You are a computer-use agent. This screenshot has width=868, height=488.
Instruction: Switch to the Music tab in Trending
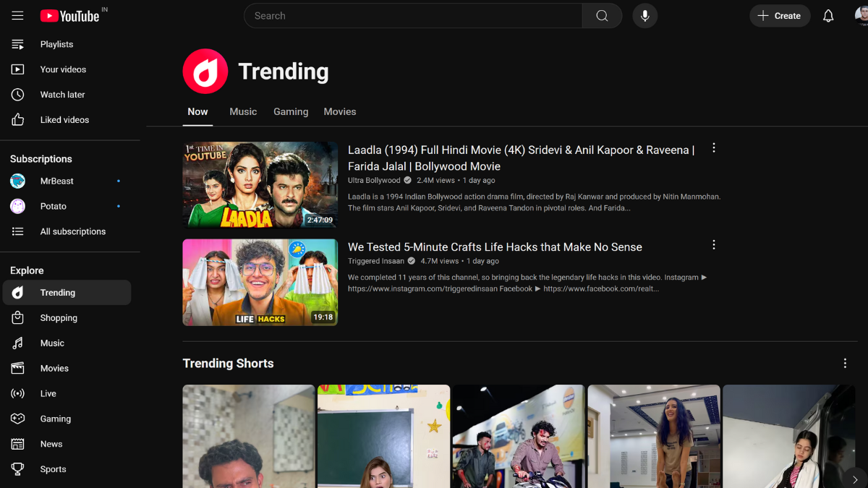(243, 112)
